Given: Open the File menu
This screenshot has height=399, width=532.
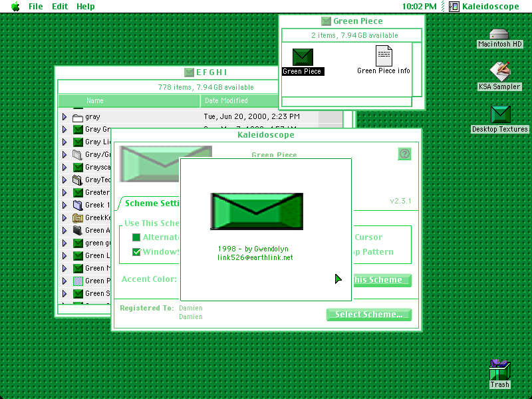Looking at the screenshot, I should pyautogui.click(x=36, y=7).
